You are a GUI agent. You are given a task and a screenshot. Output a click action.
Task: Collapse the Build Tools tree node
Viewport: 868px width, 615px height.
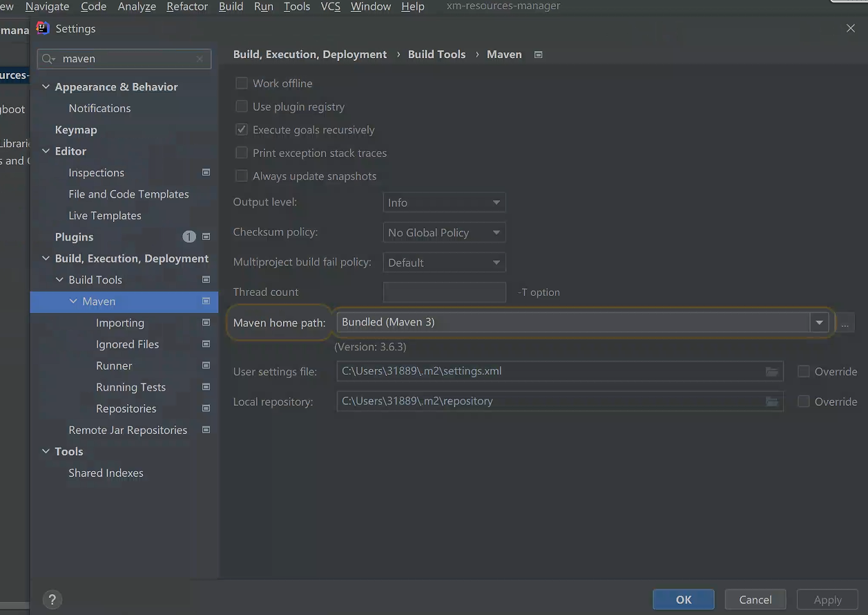click(60, 279)
